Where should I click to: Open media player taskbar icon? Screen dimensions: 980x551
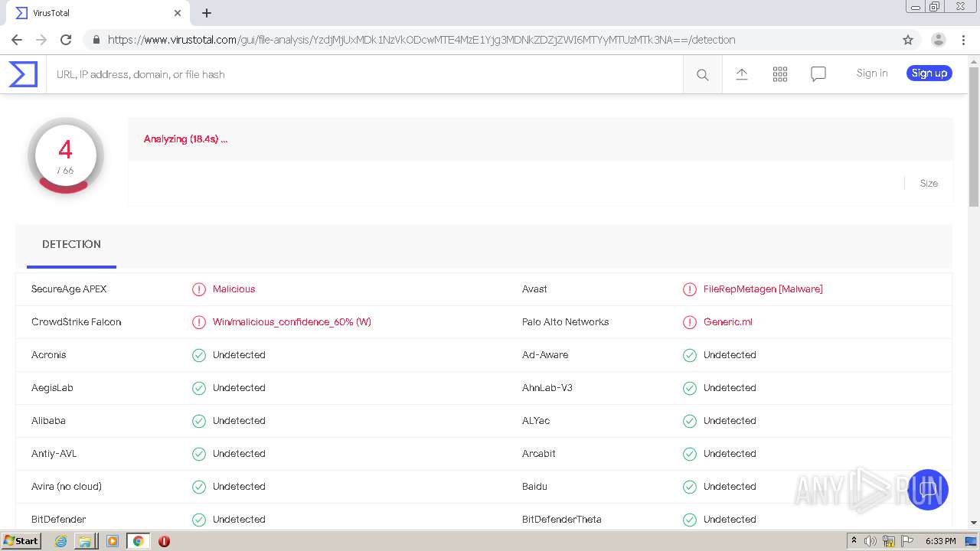pos(112,541)
